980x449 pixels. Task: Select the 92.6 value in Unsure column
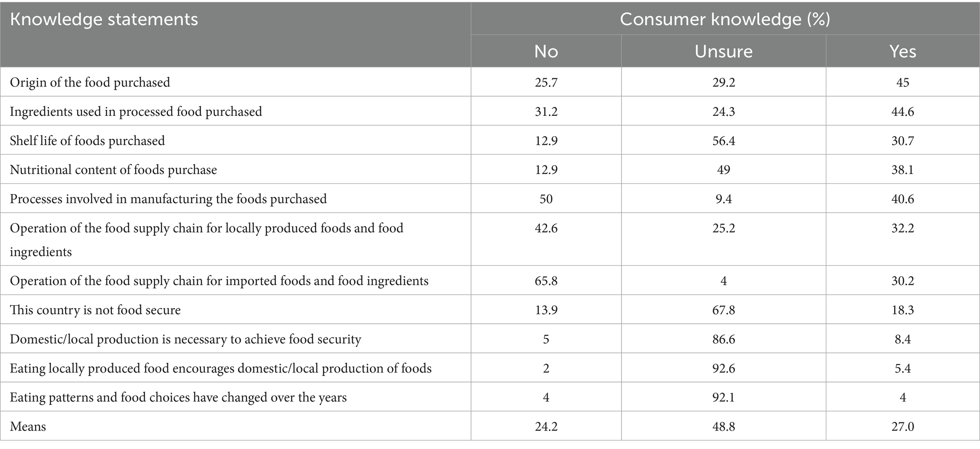coord(724,368)
